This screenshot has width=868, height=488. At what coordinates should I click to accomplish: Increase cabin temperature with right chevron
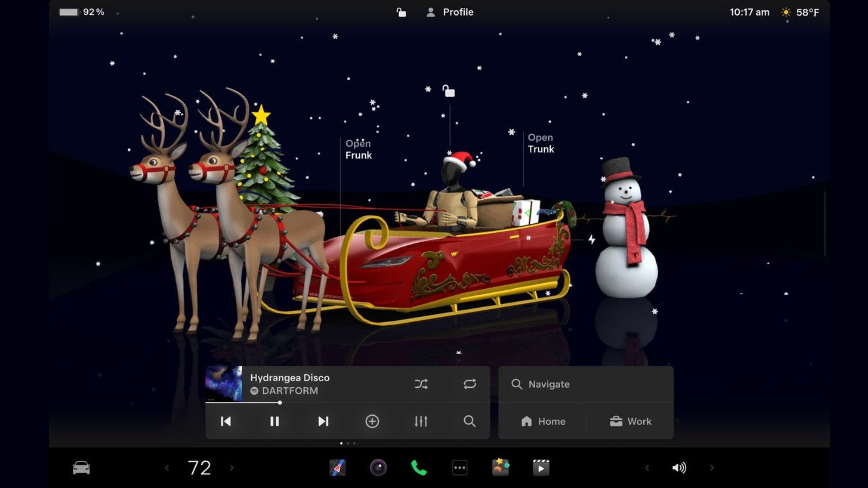click(232, 468)
